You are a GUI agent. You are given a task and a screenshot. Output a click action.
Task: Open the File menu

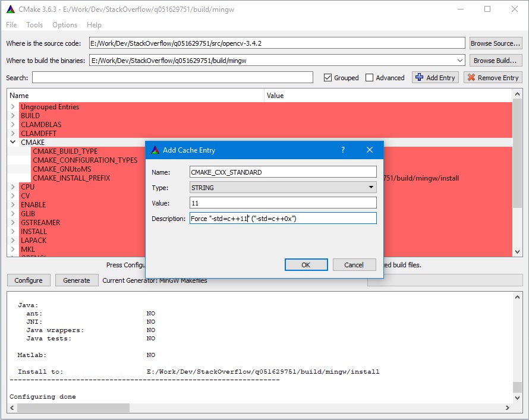tap(11, 25)
